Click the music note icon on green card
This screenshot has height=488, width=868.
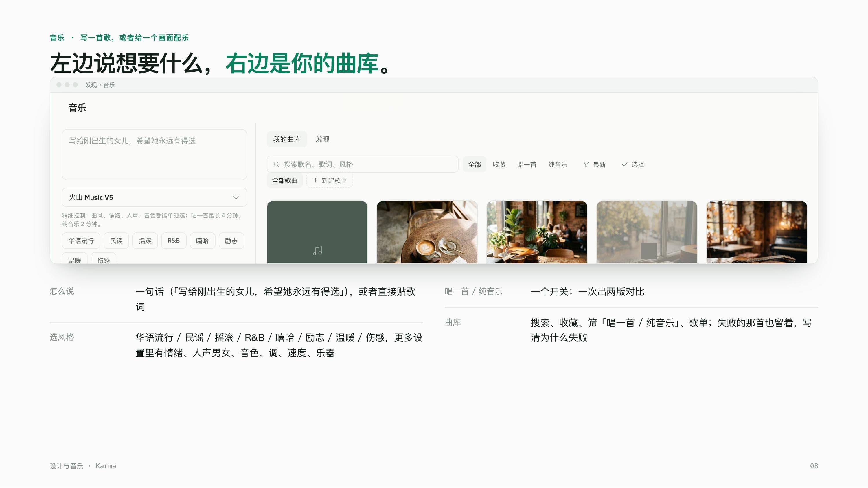(317, 251)
